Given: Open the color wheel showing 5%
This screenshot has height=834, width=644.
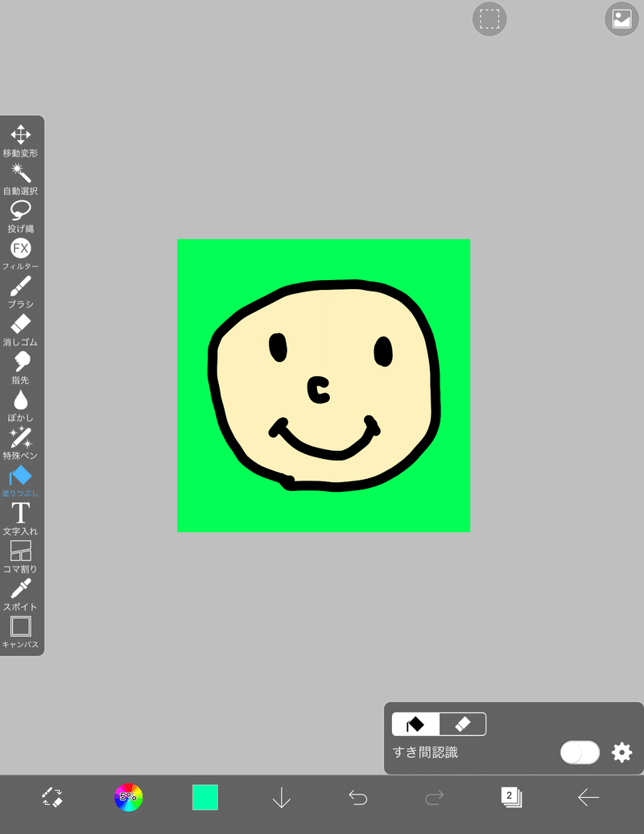Looking at the screenshot, I should [128, 797].
